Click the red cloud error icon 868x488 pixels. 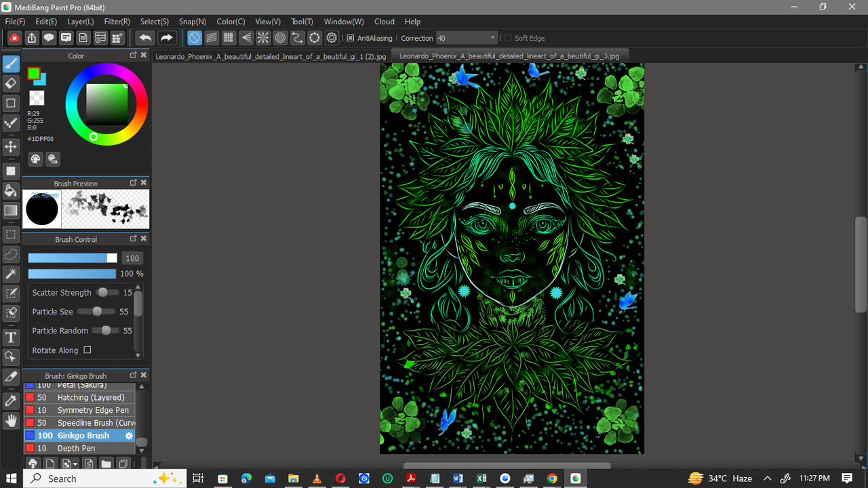click(14, 38)
